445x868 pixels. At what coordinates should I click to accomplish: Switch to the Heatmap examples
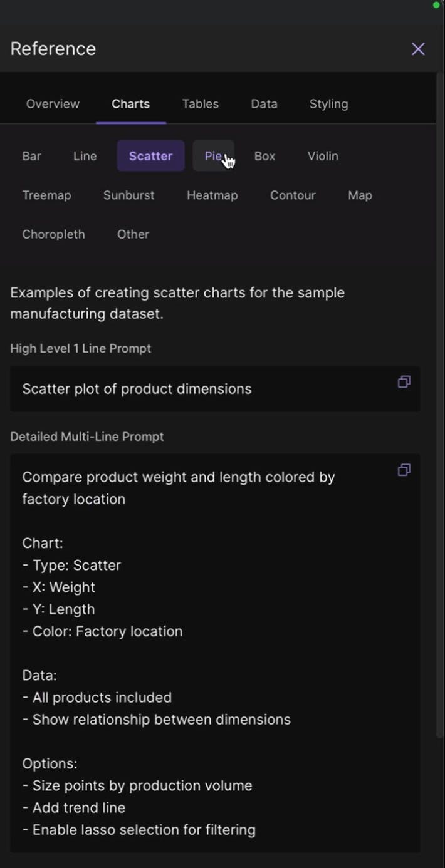point(212,195)
